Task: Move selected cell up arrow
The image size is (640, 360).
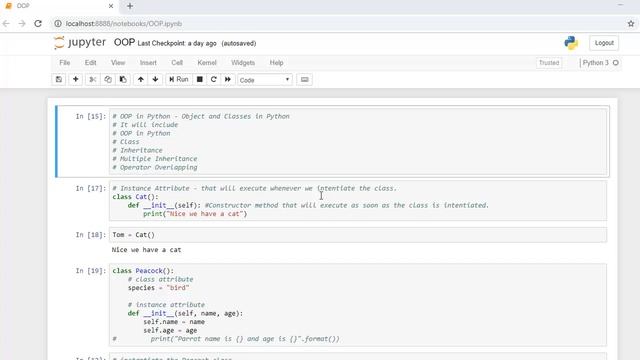Action: click(140, 80)
